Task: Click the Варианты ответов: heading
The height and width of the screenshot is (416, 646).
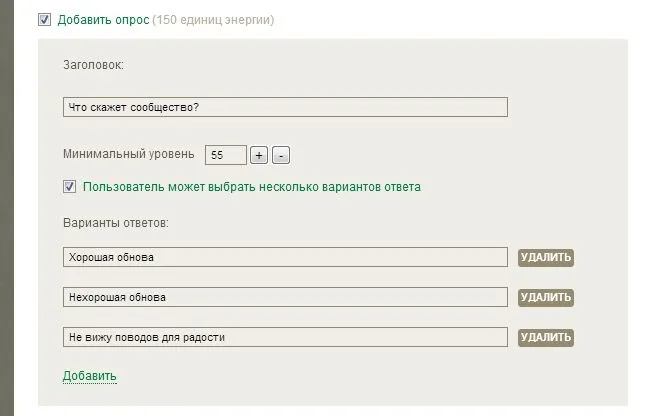Action: 115,222
